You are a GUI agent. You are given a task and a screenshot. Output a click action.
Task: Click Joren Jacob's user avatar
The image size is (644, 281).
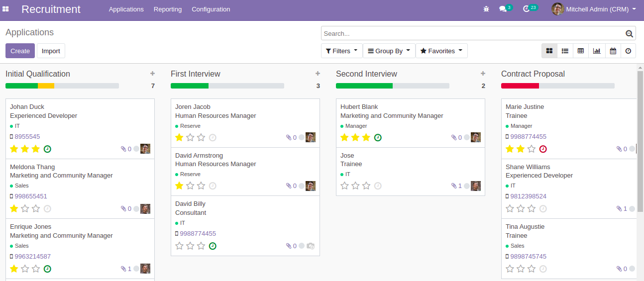[x=311, y=137]
